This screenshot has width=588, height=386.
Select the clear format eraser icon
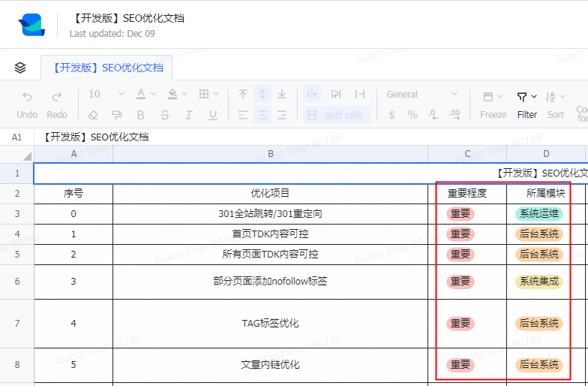point(93,115)
